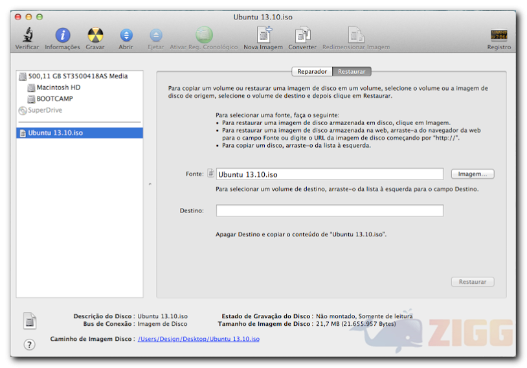Image resolution: width=527 pixels, height=368 pixels.
Task: Click the Ejetar toolbar icon
Action: point(156,35)
